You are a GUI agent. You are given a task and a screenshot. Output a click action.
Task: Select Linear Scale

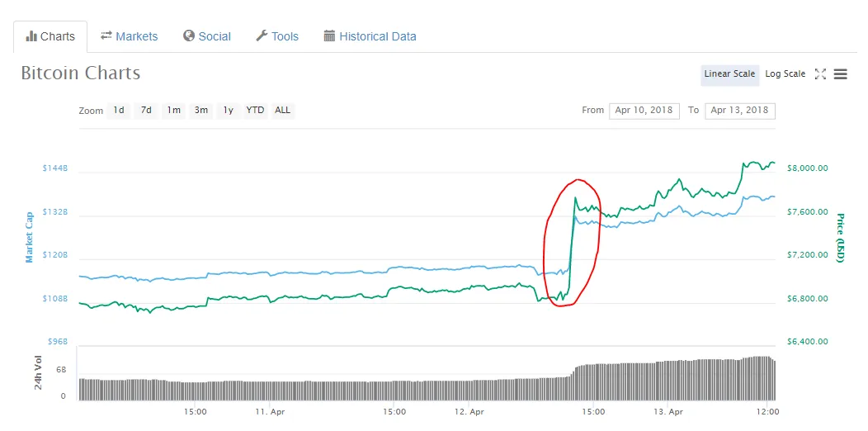[x=729, y=73]
